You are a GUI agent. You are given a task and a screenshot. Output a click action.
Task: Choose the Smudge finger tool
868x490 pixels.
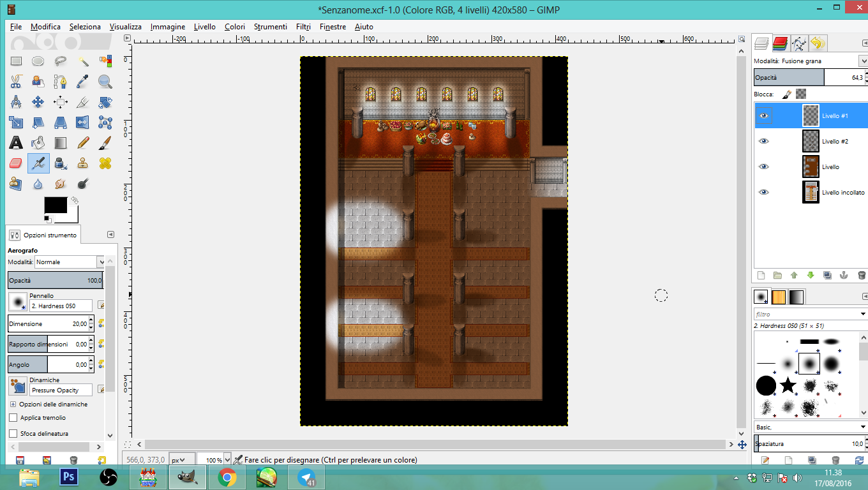click(x=61, y=184)
